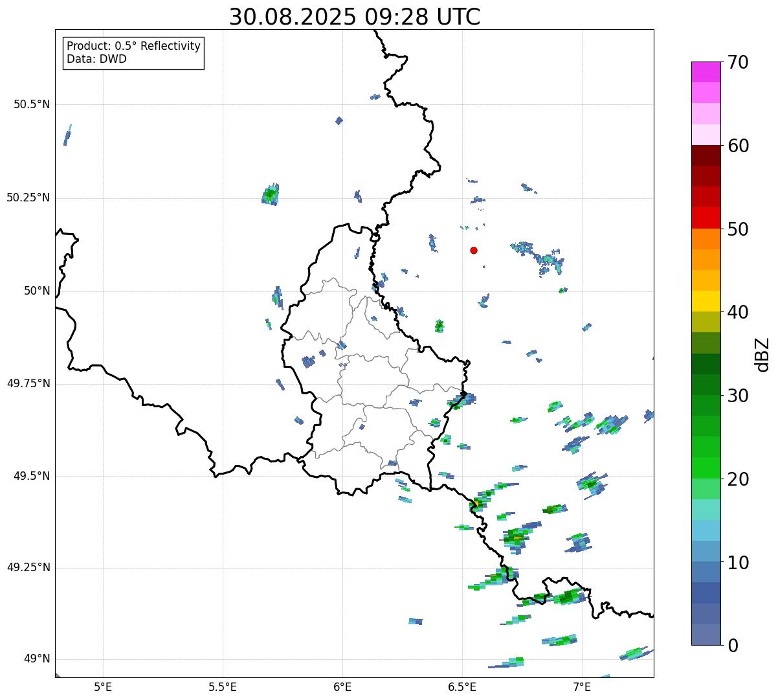
Task: Click the red station marker dot
Action: [x=474, y=250]
